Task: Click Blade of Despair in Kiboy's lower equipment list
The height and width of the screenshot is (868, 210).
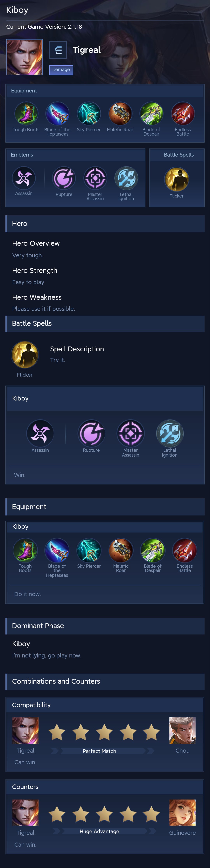Action: tap(153, 550)
